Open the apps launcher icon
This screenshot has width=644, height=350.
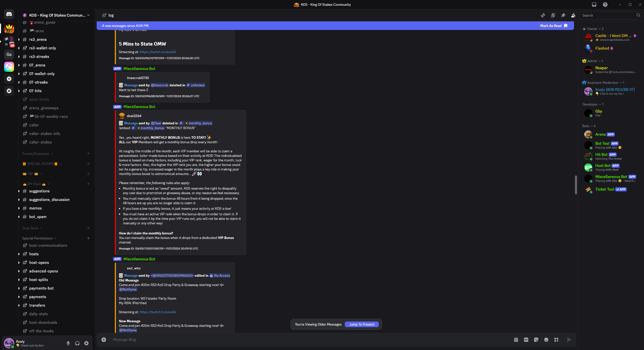tap(556, 340)
